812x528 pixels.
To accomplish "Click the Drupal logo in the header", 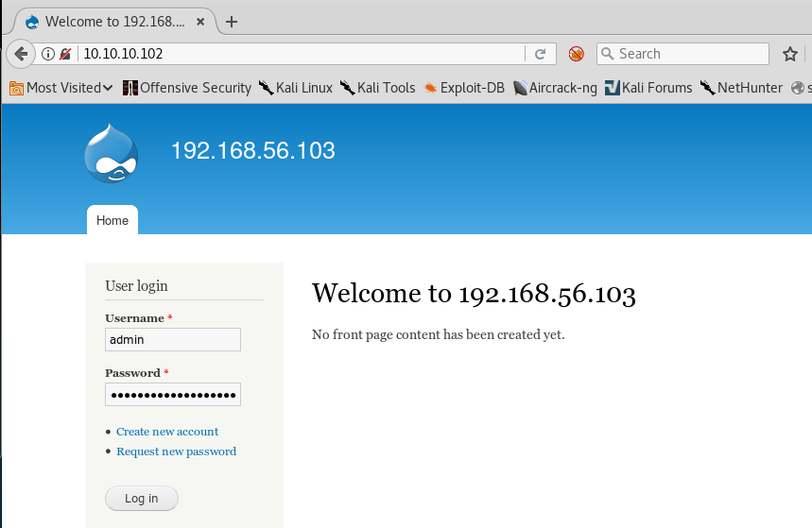I will pos(111,153).
